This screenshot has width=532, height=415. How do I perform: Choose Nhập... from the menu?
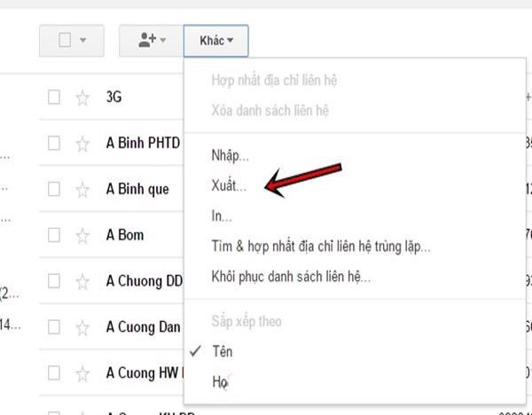coord(230,156)
